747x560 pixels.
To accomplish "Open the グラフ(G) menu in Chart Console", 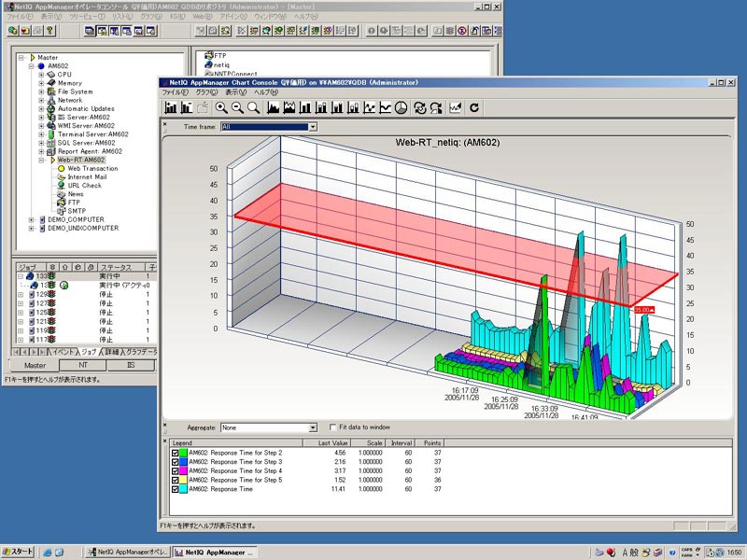I will pyautogui.click(x=206, y=92).
